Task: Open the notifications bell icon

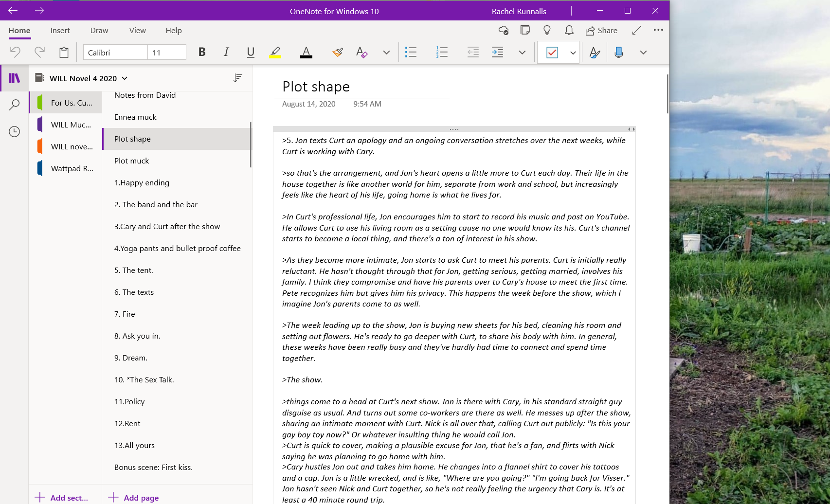Action: 569,30
